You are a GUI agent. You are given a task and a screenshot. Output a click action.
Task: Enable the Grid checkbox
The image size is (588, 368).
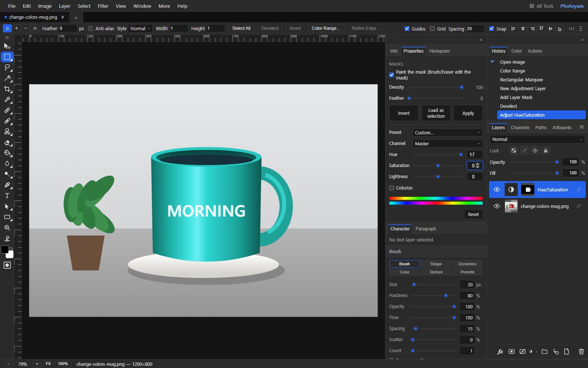tap(432, 29)
